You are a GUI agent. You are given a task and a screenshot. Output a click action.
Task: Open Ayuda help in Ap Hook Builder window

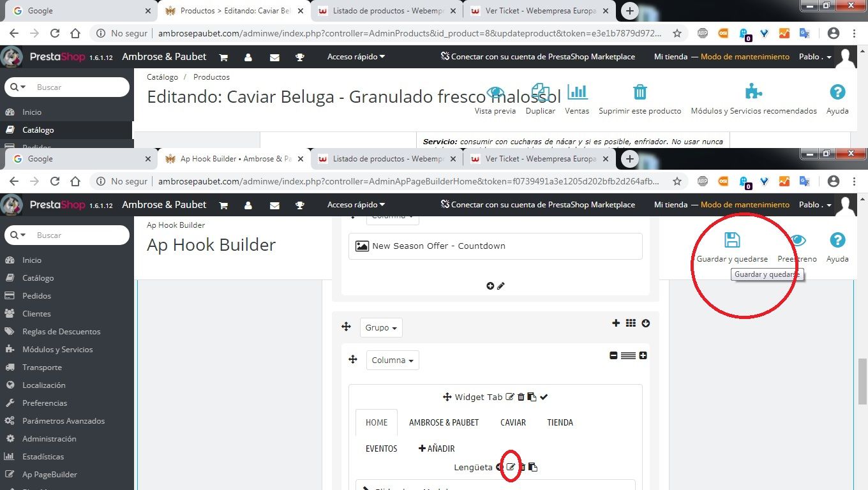[837, 247]
